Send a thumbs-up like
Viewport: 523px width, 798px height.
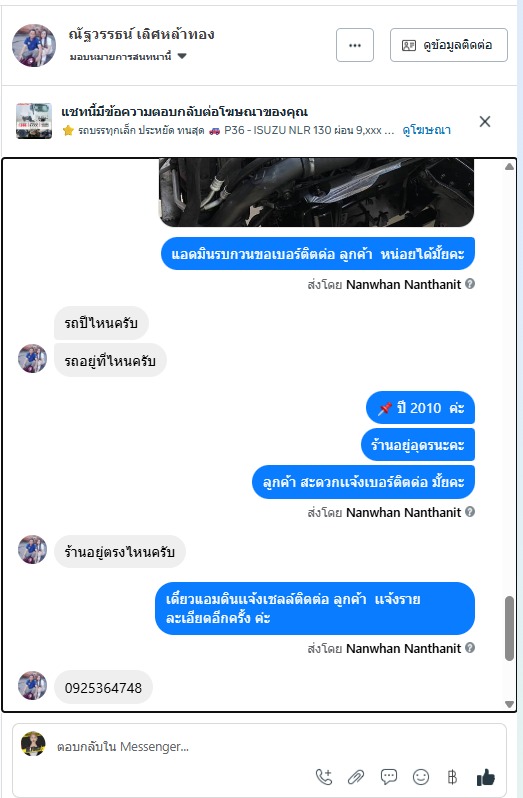pos(485,777)
